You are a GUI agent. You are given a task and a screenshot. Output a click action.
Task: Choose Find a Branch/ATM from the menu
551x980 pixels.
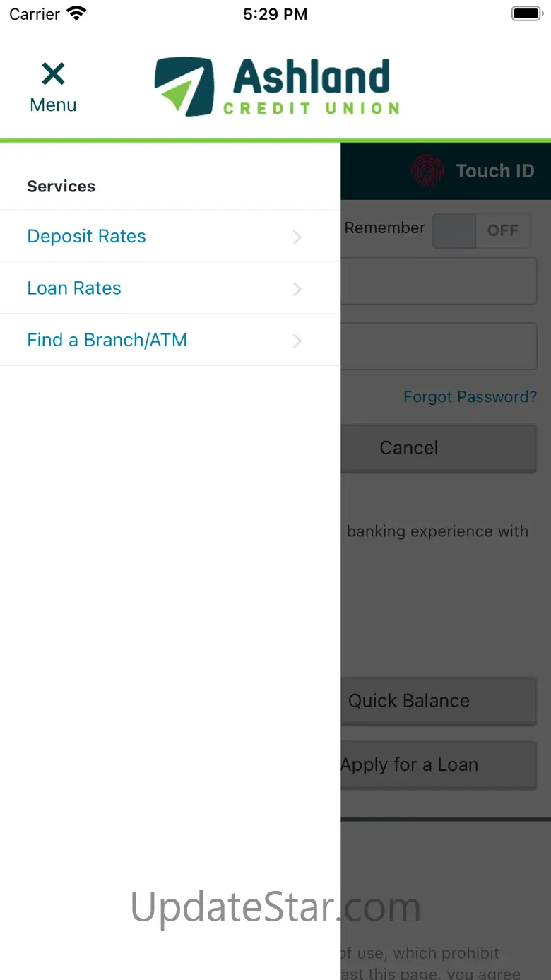[x=107, y=340]
